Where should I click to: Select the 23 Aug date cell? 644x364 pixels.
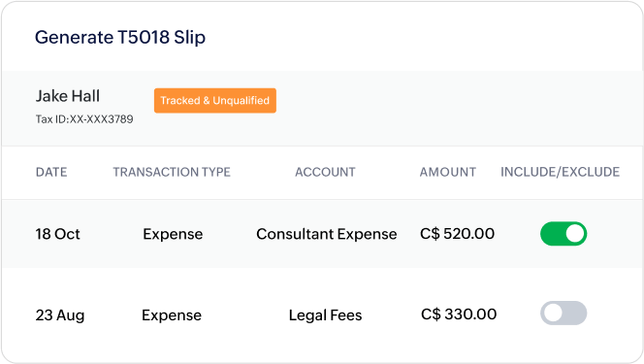pos(60,315)
